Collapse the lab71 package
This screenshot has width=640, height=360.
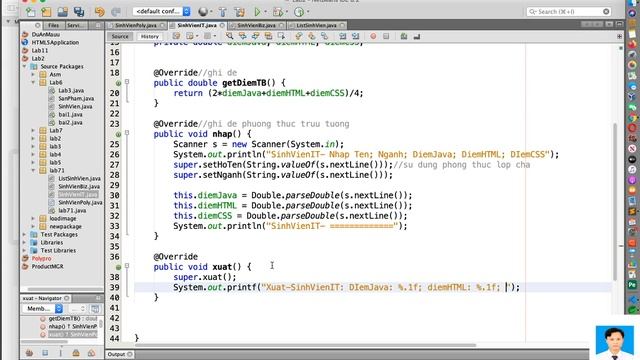pos(33,170)
